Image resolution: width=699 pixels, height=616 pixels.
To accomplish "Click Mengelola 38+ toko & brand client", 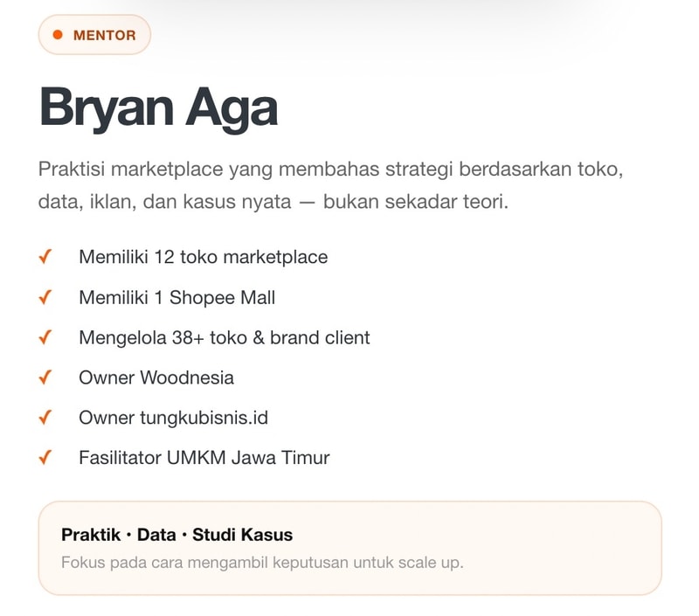I will click(225, 338).
